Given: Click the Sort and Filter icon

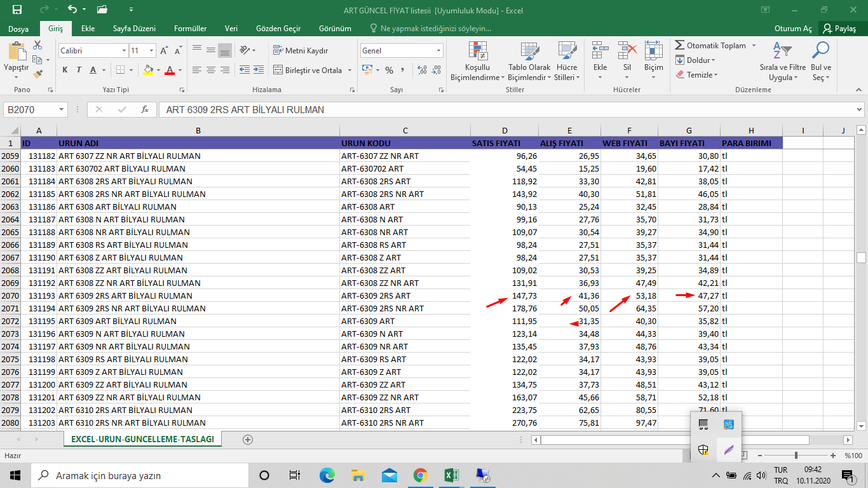Looking at the screenshot, I should (x=782, y=50).
